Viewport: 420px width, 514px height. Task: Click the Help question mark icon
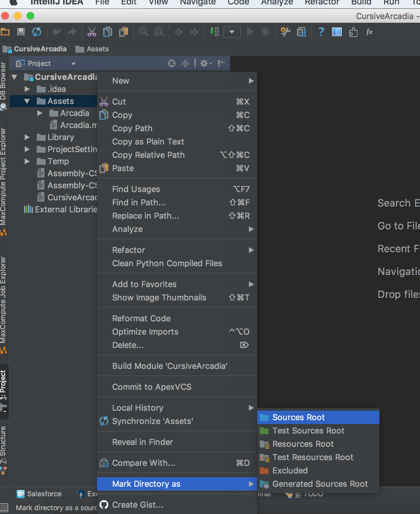coord(321,32)
